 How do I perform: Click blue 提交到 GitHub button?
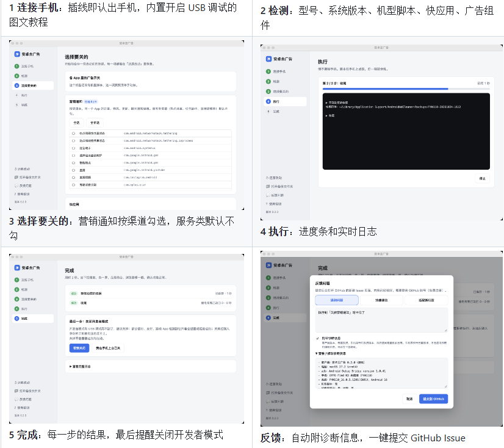click(x=433, y=399)
